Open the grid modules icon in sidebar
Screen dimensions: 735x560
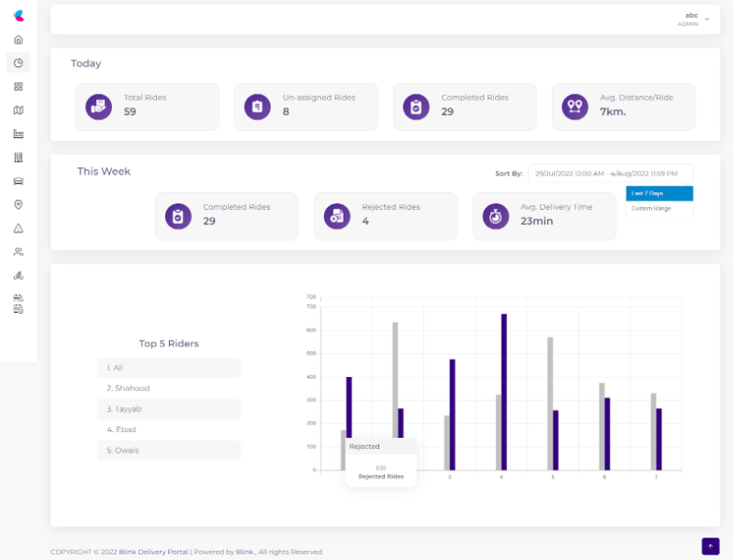pos(18,86)
